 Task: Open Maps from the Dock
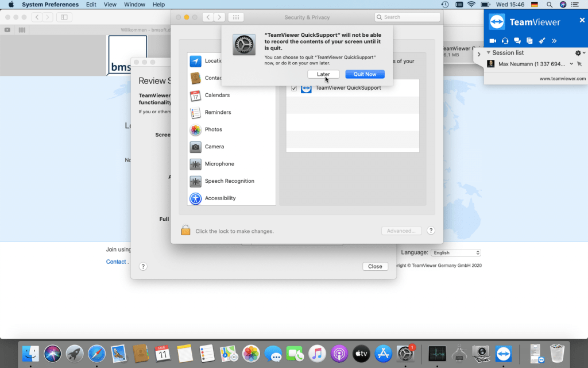click(x=229, y=354)
